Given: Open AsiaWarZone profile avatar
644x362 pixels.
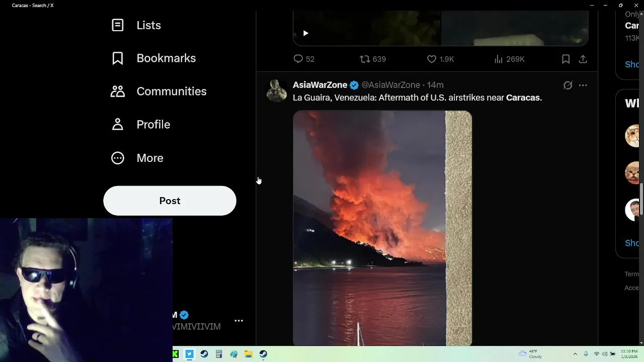Looking at the screenshot, I should (x=276, y=91).
